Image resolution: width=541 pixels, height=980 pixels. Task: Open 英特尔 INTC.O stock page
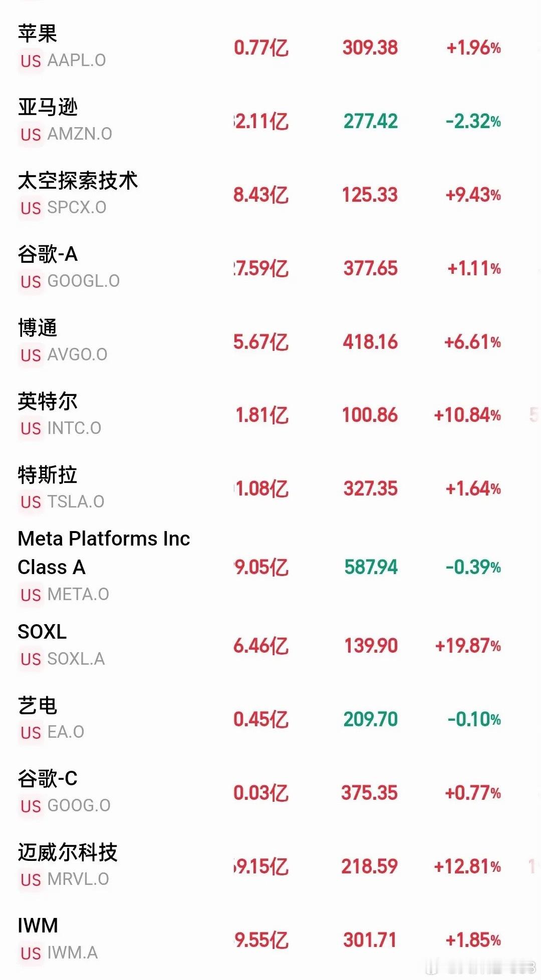click(x=270, y=415)
